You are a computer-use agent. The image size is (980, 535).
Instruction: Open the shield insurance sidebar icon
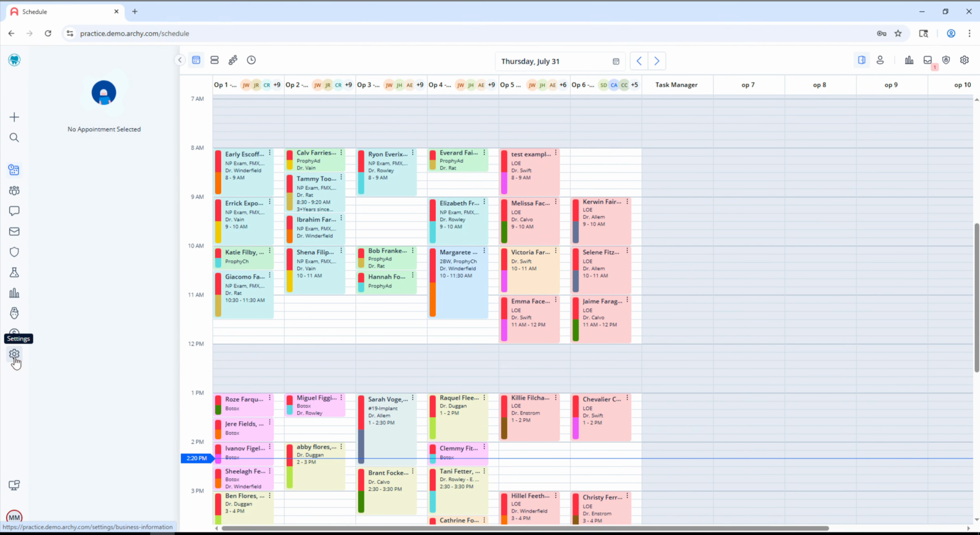(x=14, y=252)
